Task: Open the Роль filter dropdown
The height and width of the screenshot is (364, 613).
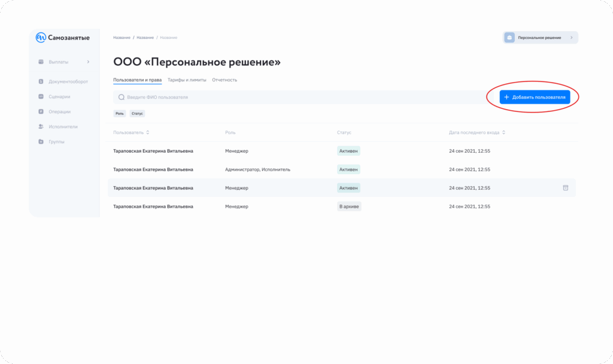Action: [120, 113]
